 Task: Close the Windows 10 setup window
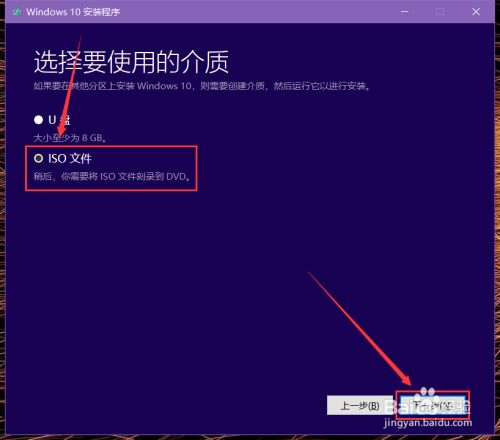click(x=476, y=12)
